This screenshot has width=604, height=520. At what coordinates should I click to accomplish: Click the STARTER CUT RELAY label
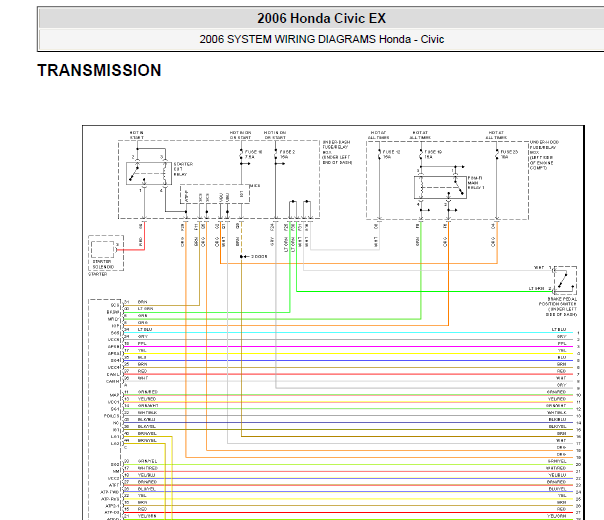point(183,169)
